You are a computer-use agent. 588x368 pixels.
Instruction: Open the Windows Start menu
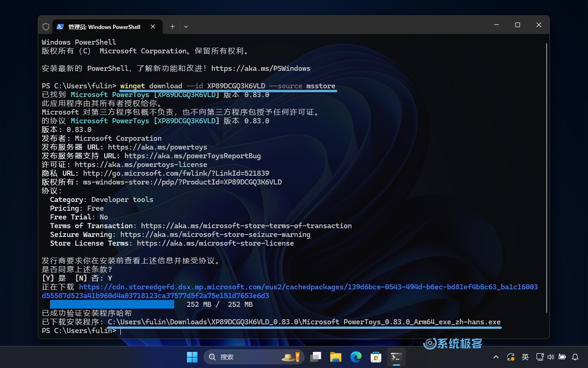(x=192, y=357)
